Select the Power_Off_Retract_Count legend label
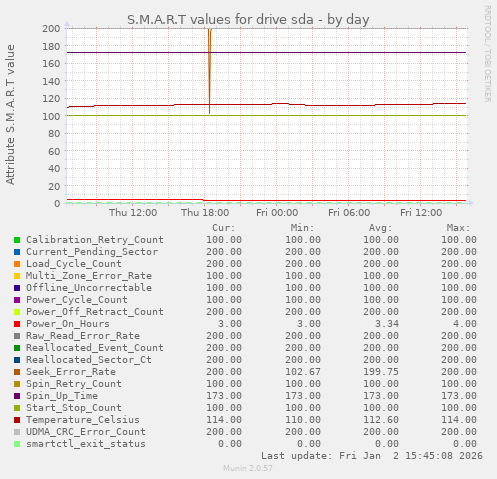 tap(95, 312)
